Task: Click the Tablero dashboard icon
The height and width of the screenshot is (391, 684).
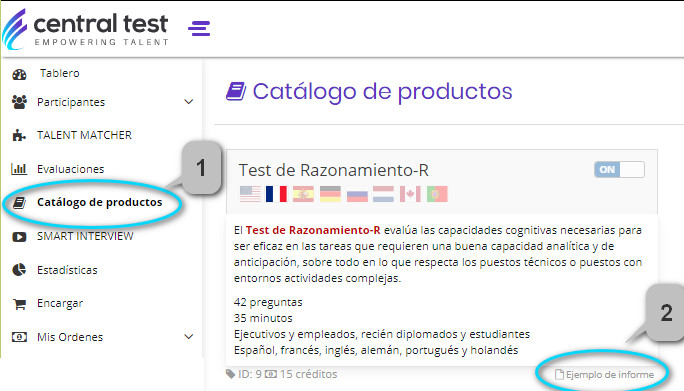Action: tap(19, 74)
